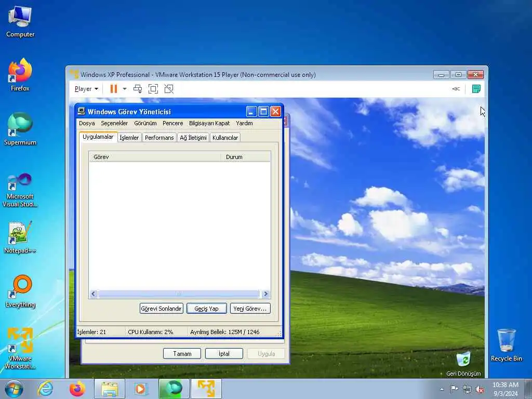Open the network tray icon
The image size is (532, 399).
pos(467,390)
